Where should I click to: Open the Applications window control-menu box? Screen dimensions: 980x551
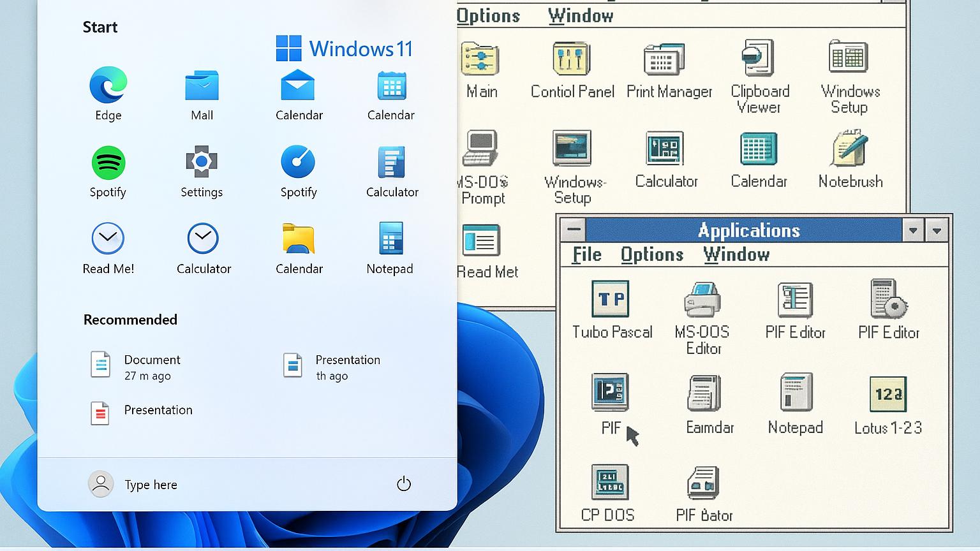point(574,230)
